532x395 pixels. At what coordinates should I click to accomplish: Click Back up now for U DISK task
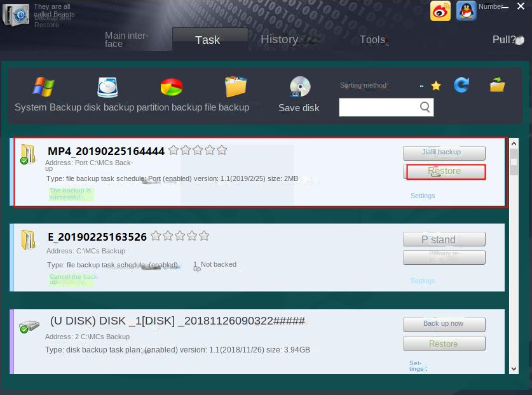[x=444, y=324]
